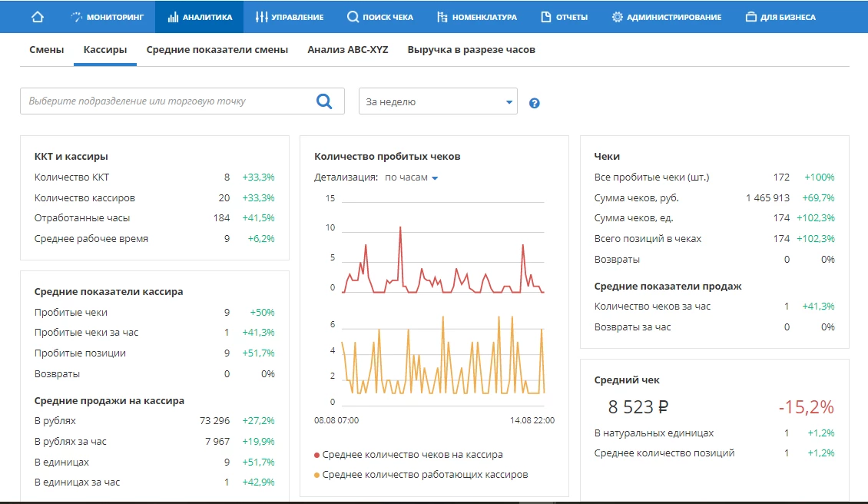Image resolution: width=868 pixels, height=504 pixels.
Task: Click the blue search magnifier button
Action: click(324, 101)
